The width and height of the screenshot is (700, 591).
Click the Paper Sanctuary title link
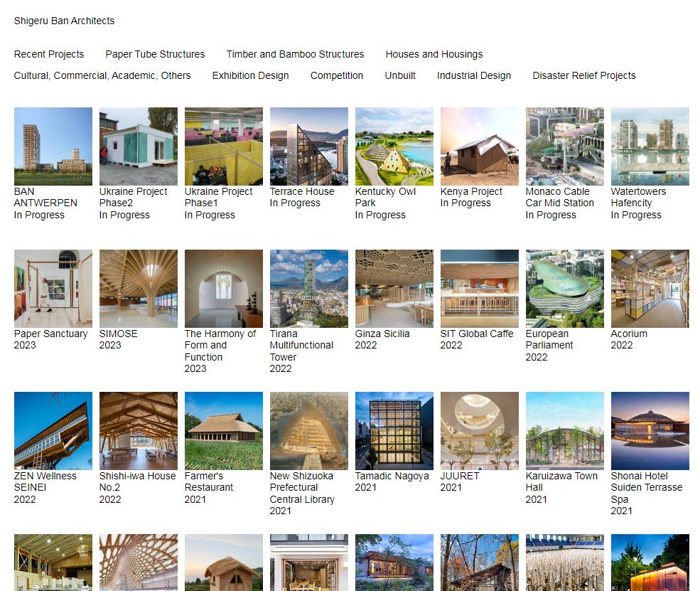click(x=50, y=334)
